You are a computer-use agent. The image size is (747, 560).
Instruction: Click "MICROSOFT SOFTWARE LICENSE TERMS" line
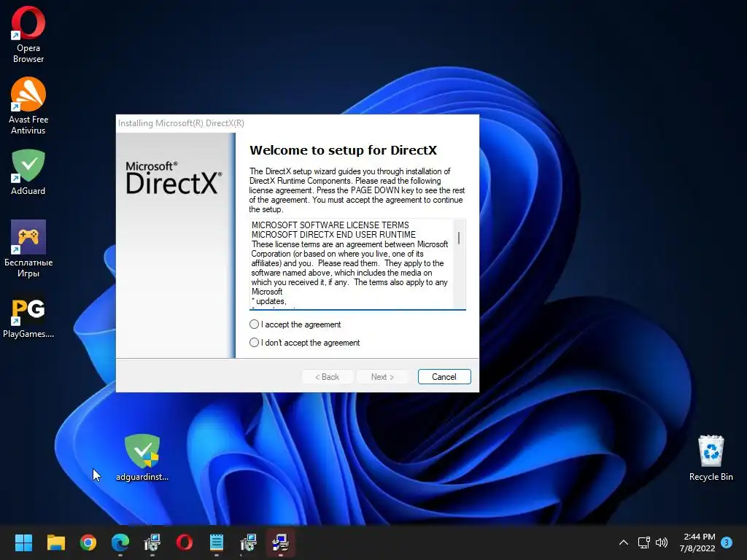tap(330, 225)
